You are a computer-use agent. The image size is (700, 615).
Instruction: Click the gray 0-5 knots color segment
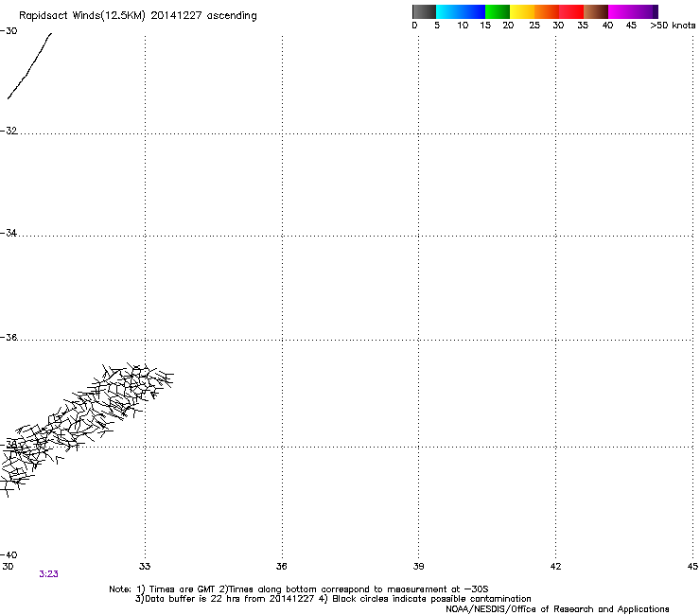click(424, 11)
